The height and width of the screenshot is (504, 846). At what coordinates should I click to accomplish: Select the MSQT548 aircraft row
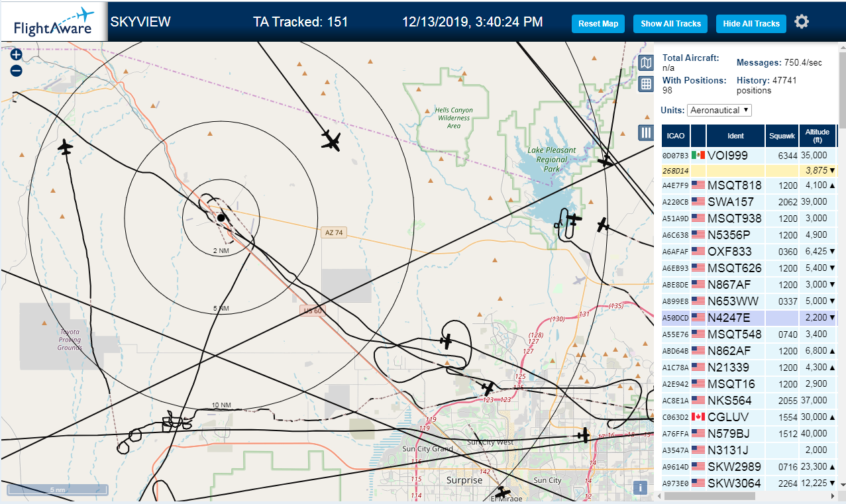[x=749, y=334]
